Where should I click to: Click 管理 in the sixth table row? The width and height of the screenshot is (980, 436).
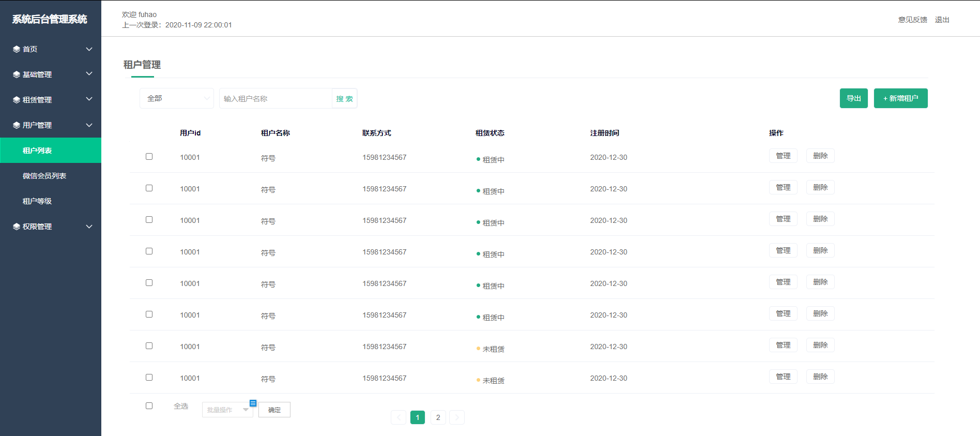coord(783,313)
